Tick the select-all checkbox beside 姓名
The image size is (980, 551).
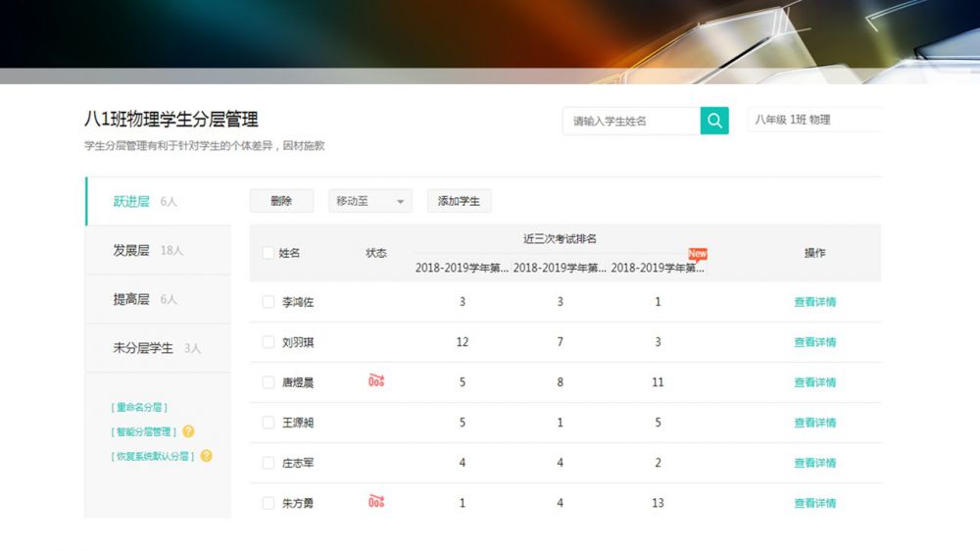(269, 253)
